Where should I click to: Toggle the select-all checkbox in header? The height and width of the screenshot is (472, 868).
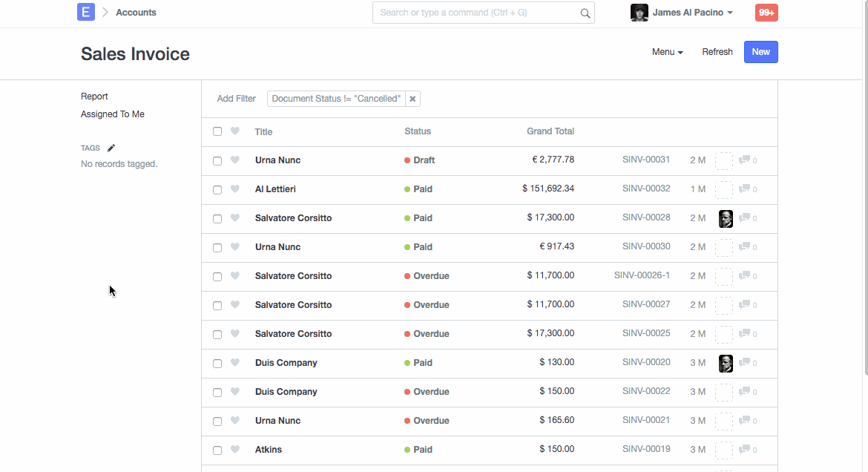click(x=217, y=131)
